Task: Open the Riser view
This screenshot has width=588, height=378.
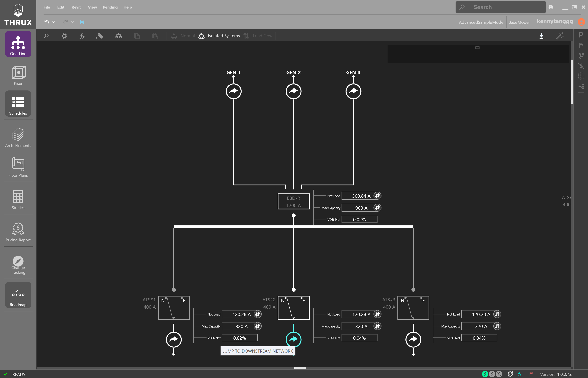Action: [x=18, y=75]
